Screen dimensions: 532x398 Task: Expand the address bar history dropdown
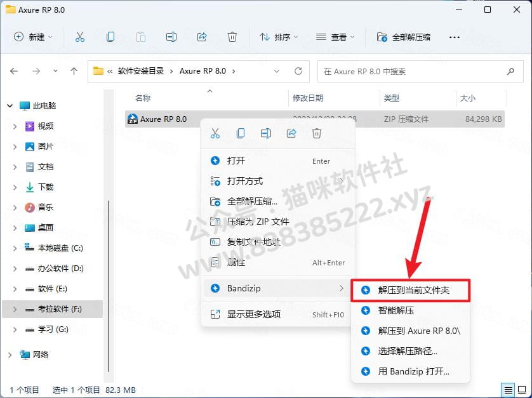click(x=277, y=71)
